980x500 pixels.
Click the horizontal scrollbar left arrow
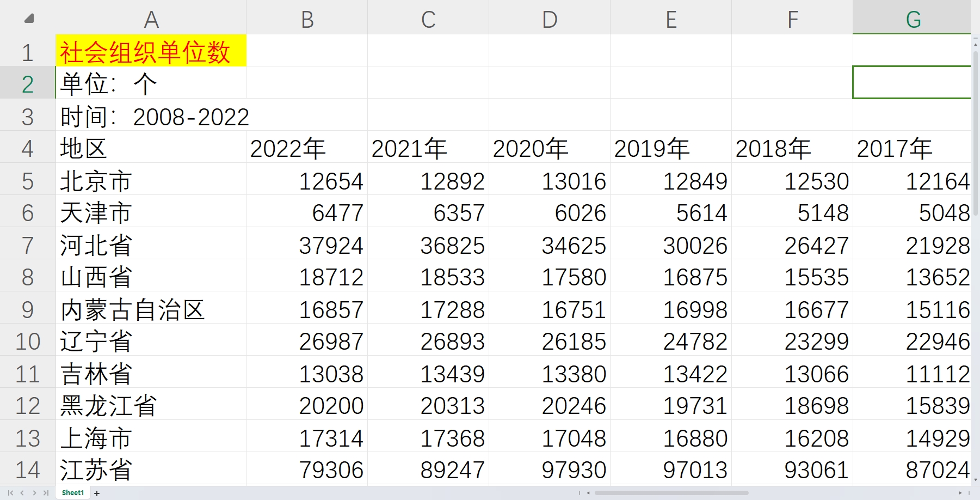(588, 493)
